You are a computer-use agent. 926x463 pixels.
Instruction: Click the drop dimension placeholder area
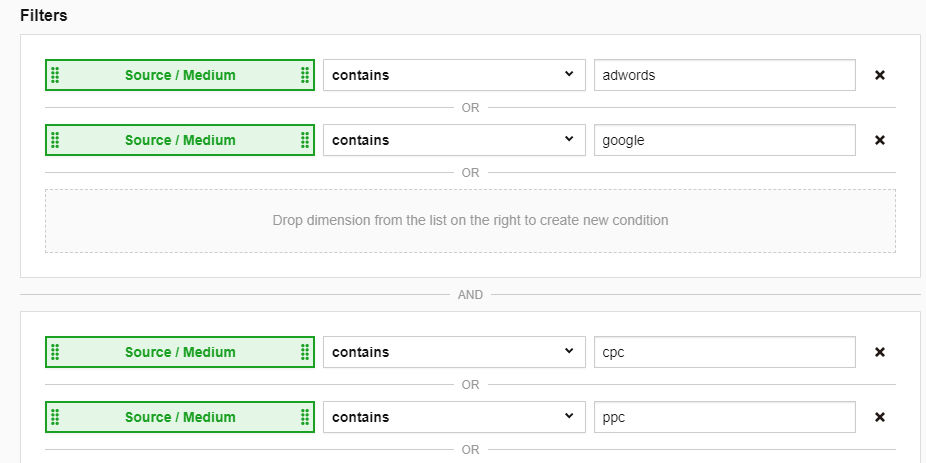tap(470, 220)
